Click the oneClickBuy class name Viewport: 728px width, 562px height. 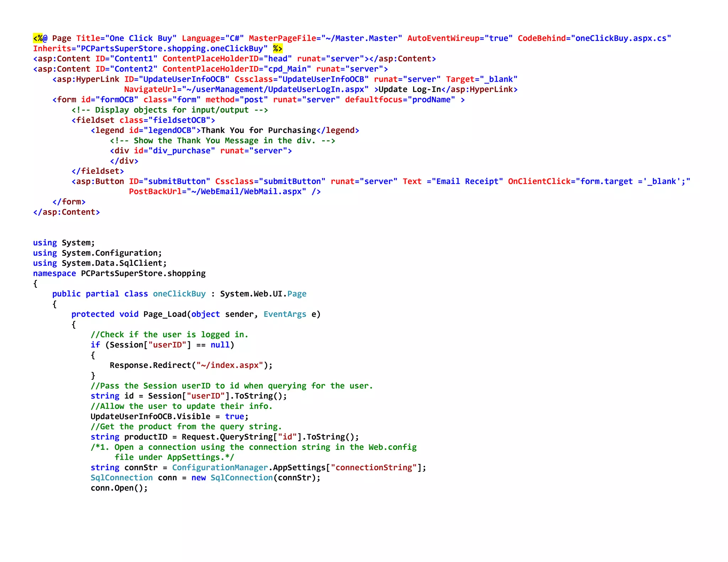(179, 294)
